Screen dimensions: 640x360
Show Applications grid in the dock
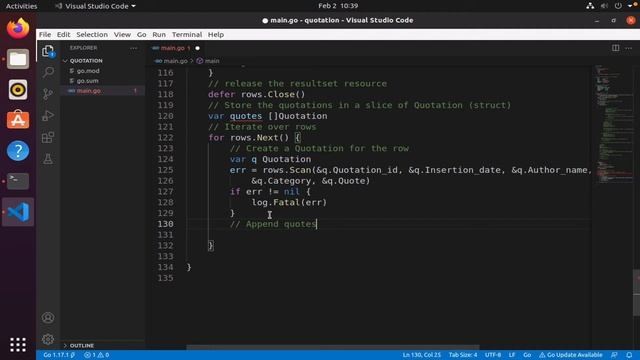[x=18, y=344]
